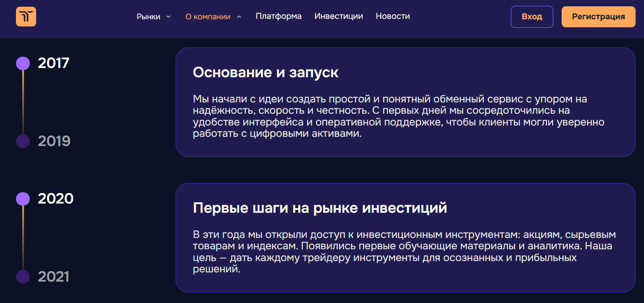This screenshot has height=303, width=644.
Task: Pick the 2021 year label
Action: click(53, 277)
